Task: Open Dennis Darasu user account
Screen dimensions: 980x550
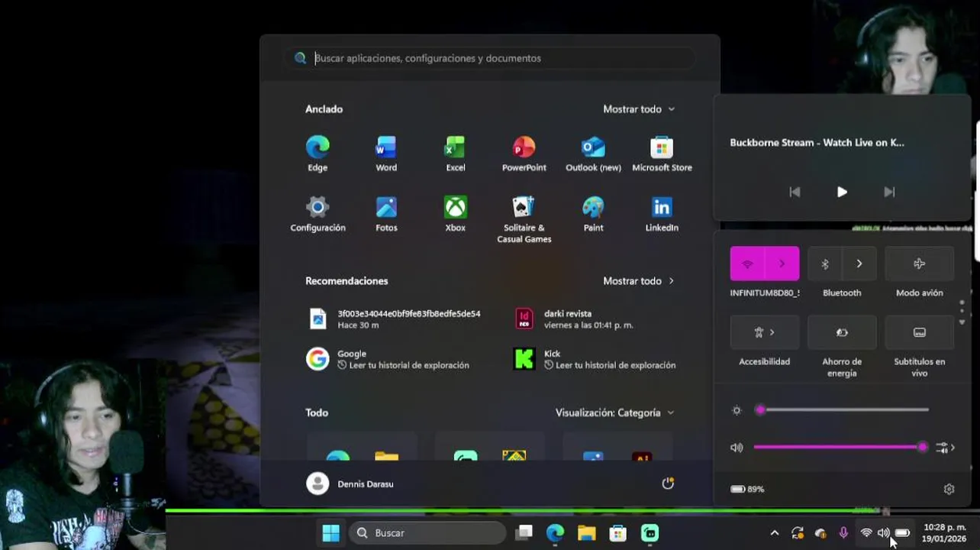Action: click(x=350, y=484)
